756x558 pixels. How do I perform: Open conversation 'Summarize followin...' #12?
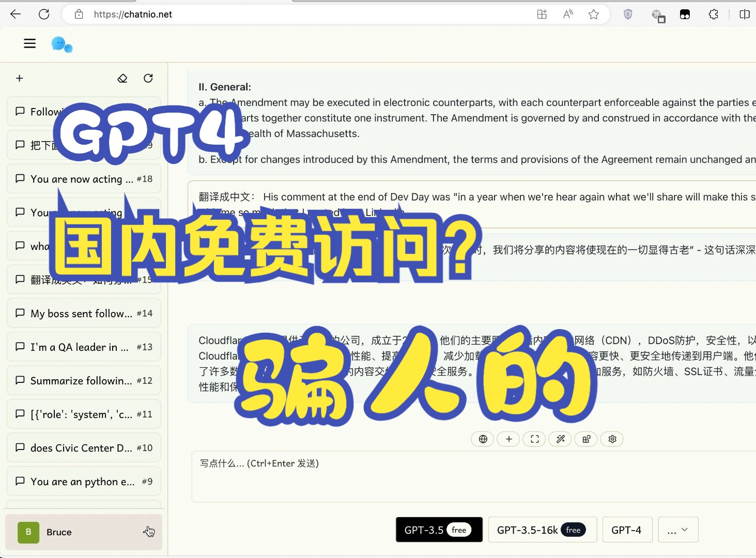click(x=84, y=380)
